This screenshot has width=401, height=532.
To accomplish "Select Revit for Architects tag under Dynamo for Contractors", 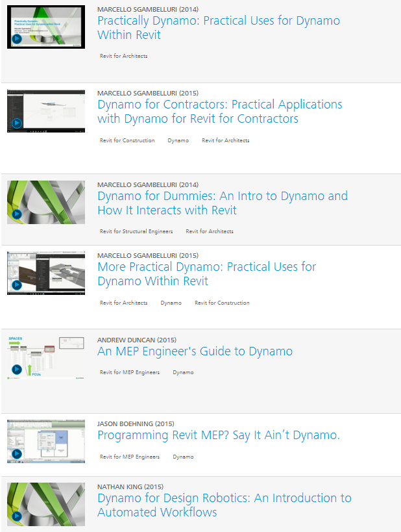I will (225, 140).
